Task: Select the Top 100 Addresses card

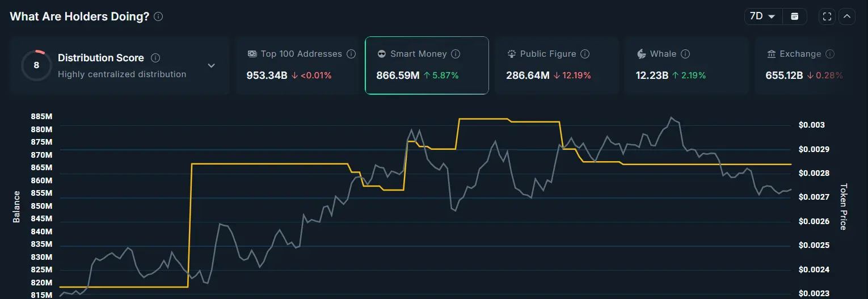Action: tap(297, 65)
